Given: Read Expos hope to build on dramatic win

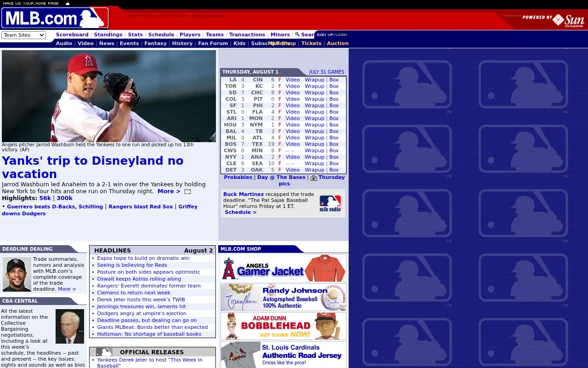Looking at the screenshot, I should (x=143, y=258).
